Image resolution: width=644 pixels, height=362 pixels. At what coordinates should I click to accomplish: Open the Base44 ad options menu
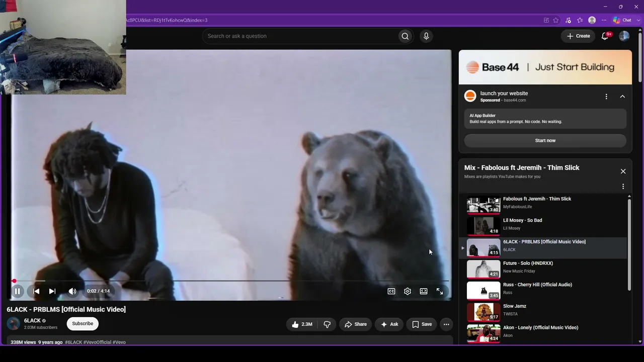click(606, 97)
